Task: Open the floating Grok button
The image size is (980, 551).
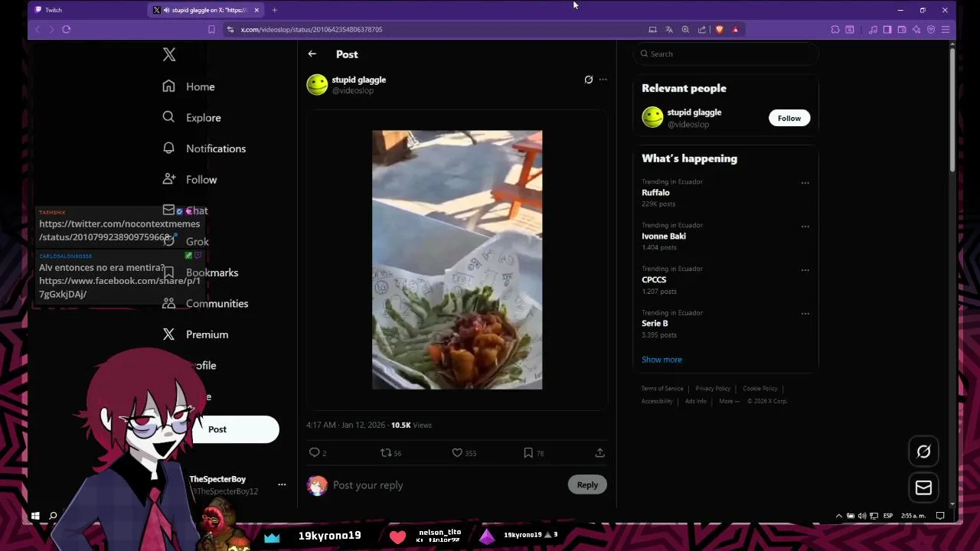Action: [923, 452]
